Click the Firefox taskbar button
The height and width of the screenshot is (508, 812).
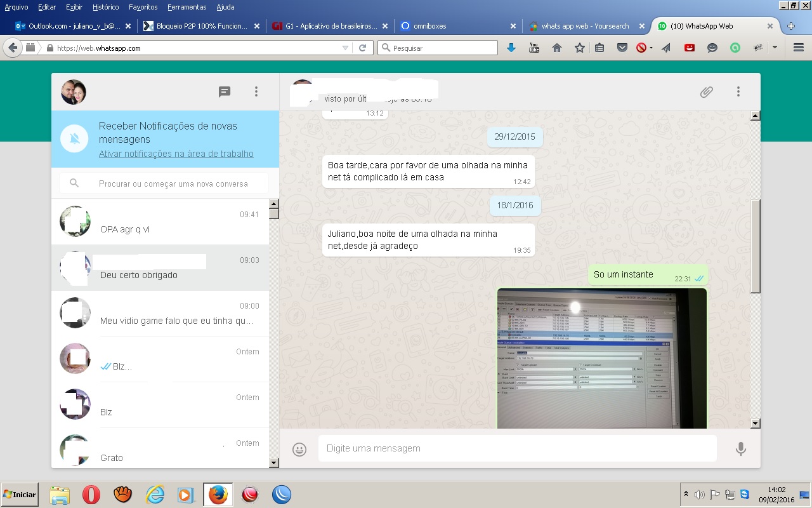(x=218, y=495)
